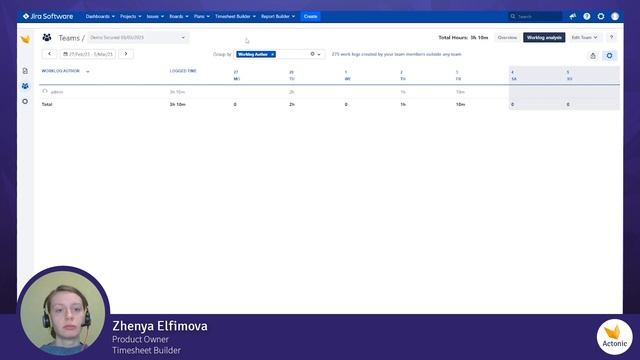Click the Actonic fox logo in sidebar
The image size is (640, 360).
click(x=25, y=39)
